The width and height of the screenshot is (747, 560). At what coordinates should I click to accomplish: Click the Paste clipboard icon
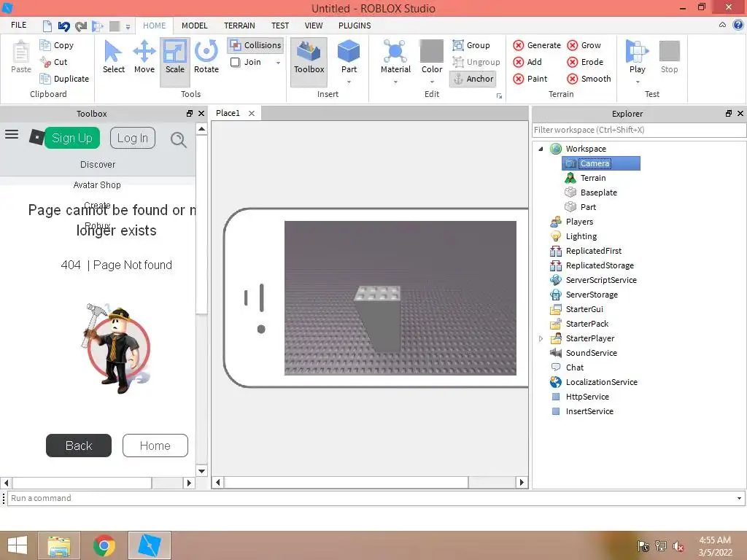[21, 52]
